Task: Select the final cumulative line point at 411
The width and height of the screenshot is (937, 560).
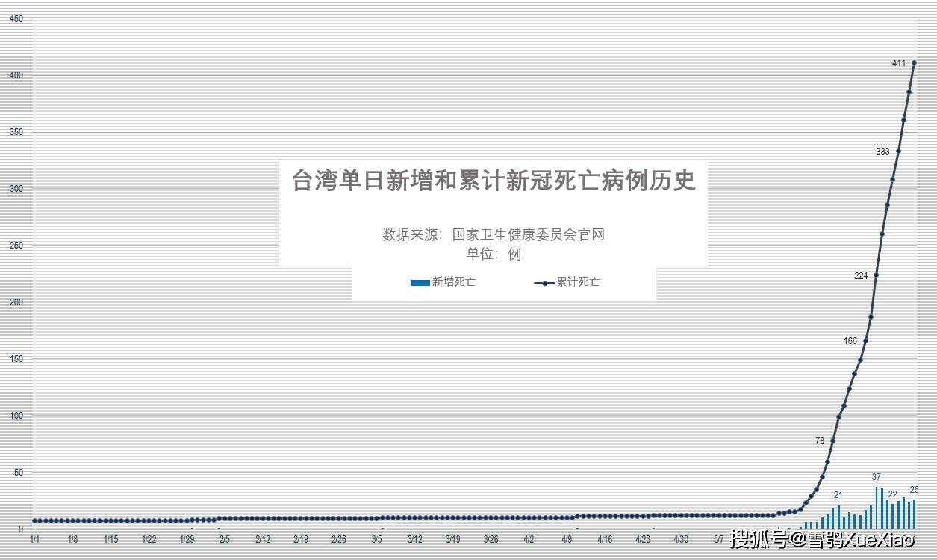Action: (915, 63)
